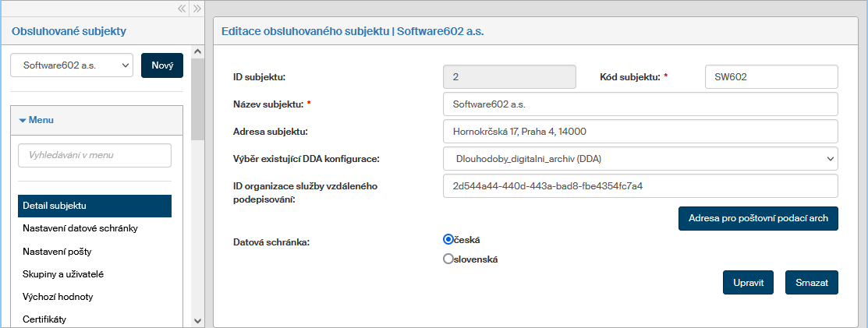Click Adresa pro poštovní podací arch button
Screen dimensions: 868x328
point(758,219)
